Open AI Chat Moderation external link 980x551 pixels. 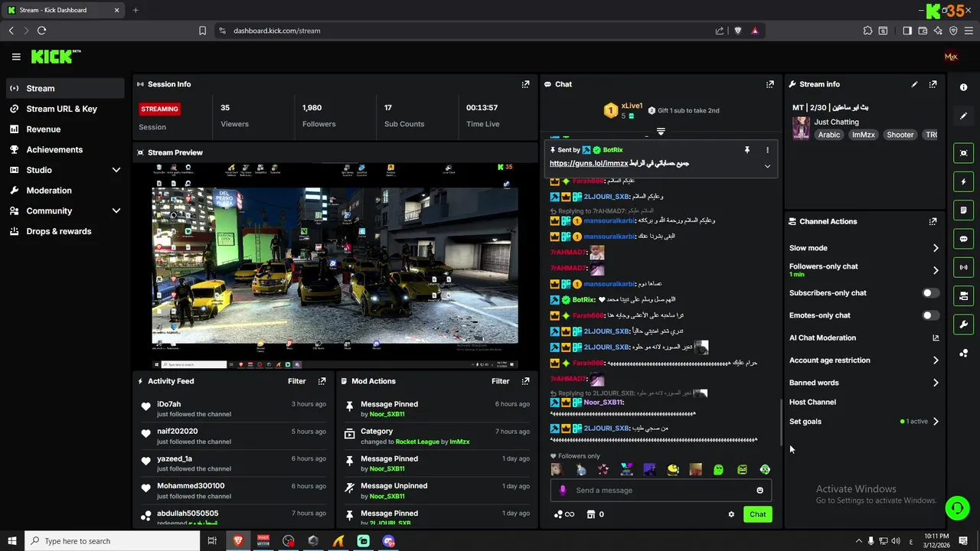tap(936, 337)
